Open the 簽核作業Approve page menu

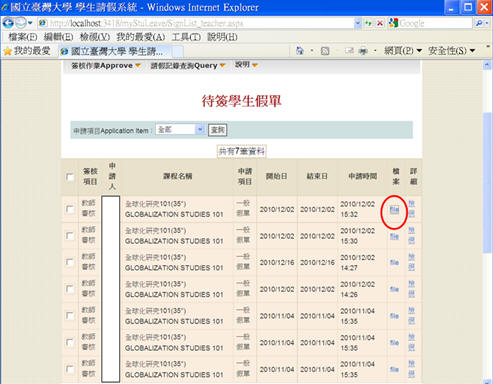tap(106, 66)
